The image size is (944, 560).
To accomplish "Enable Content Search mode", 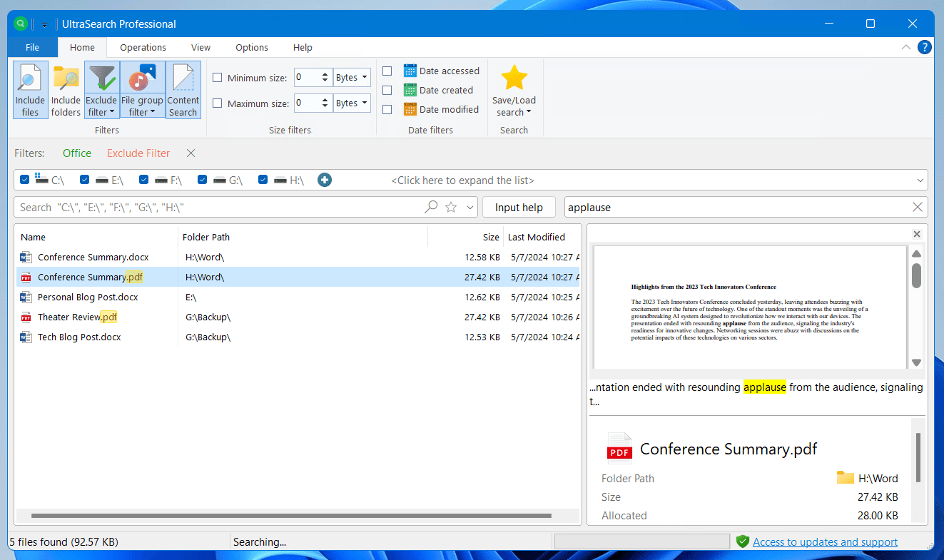I will [183, 89].
